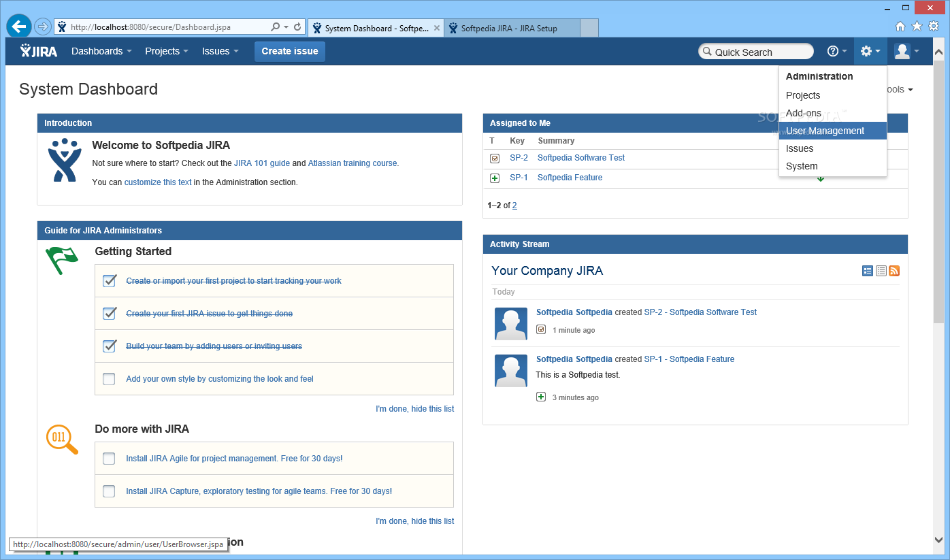950x560 pixels.
Task: Select Projects in the Administration menu
Action: (833, 95)
